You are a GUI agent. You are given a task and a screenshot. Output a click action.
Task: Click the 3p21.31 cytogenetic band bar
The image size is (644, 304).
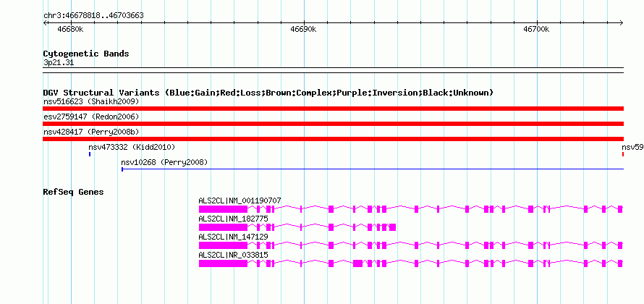(x=333, y=70)
